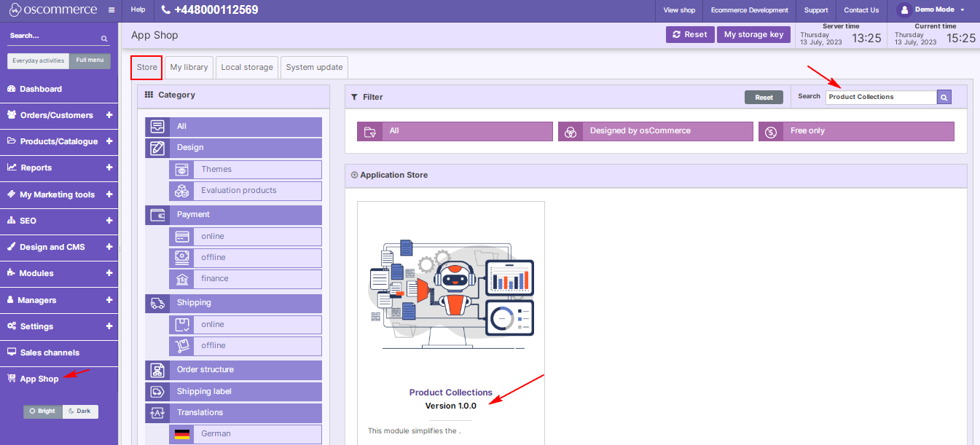The height and width of the screenshot is (445, 980).
Task: Enable the Bright theme
Action: [x=43, y=411]
